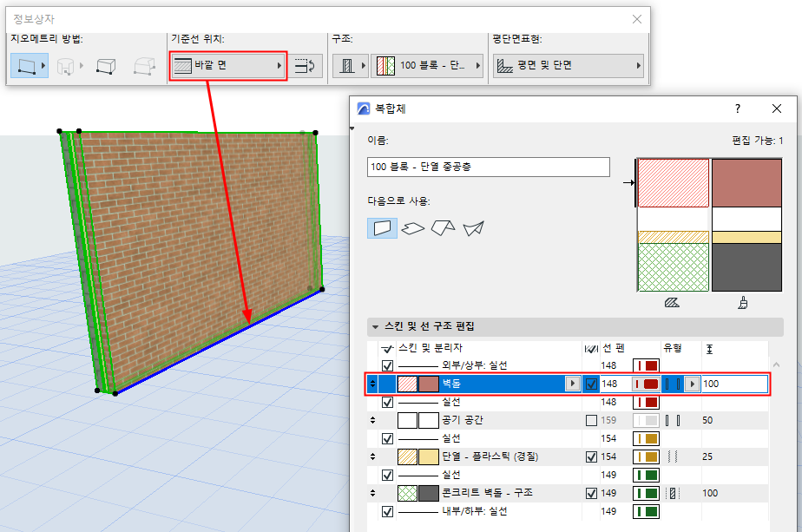Select the 단열 - 플라스틱 (경질) skin row
Viewport: 802px width, 532px height.
click(x=569, y=456)
